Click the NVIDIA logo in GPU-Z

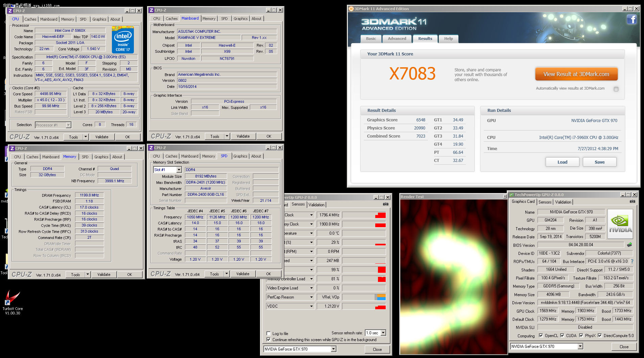(x=620, y=224)
